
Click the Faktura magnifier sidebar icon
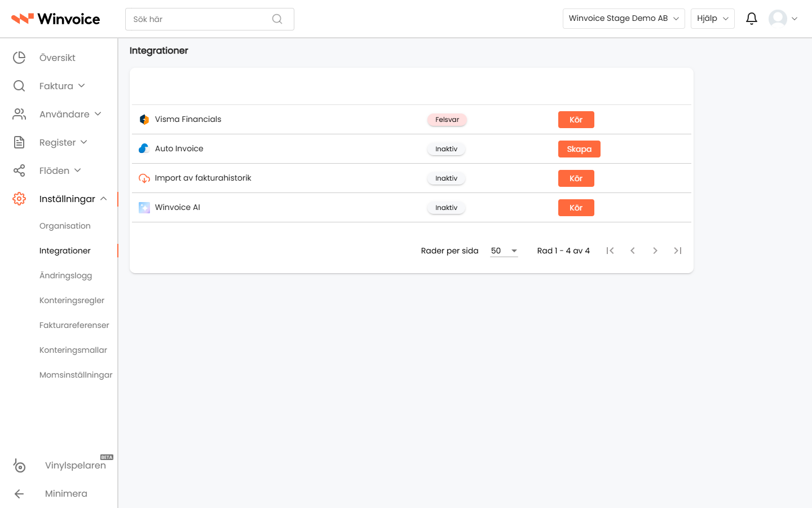click(x=19, y=86)
